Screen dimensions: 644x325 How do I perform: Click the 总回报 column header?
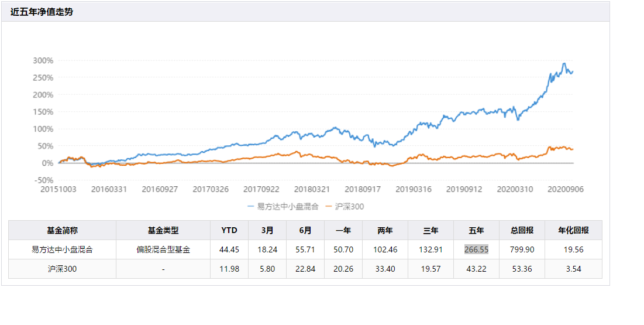522,230
